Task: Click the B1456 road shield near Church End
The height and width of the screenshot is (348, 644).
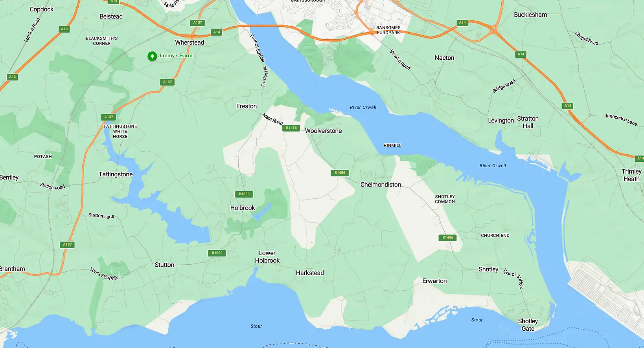Action: coord(447,237)
